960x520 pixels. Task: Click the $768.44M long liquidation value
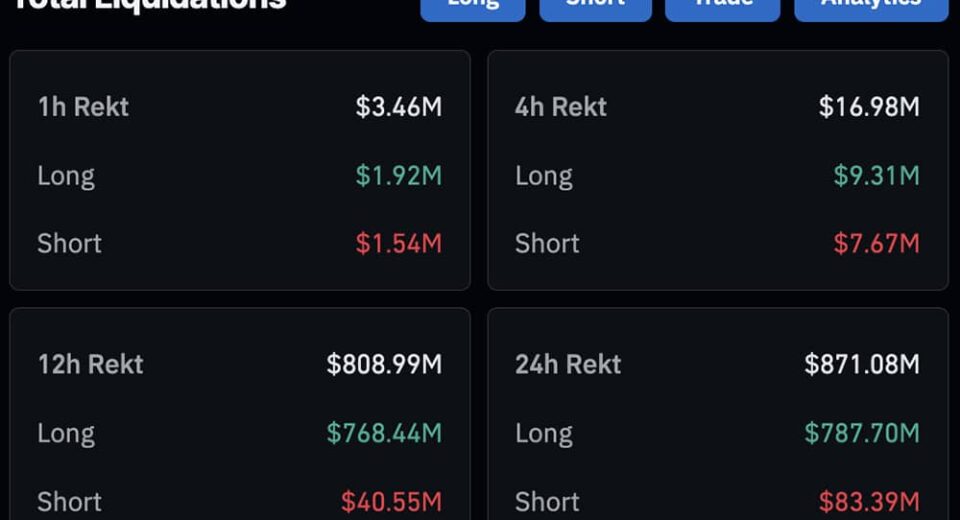[x=384, y=433]
